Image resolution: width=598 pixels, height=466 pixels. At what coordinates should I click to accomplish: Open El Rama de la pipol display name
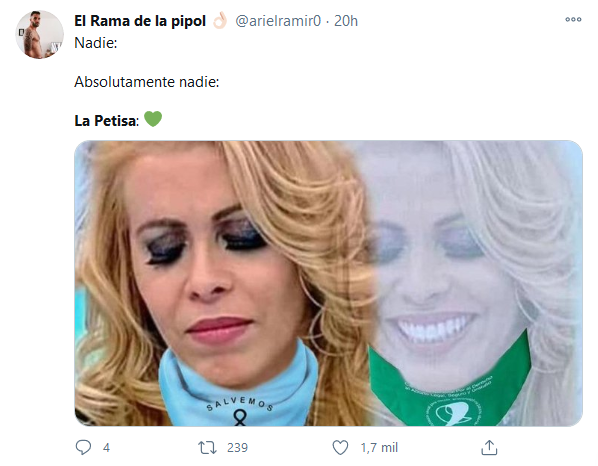[x=140, y=21]
